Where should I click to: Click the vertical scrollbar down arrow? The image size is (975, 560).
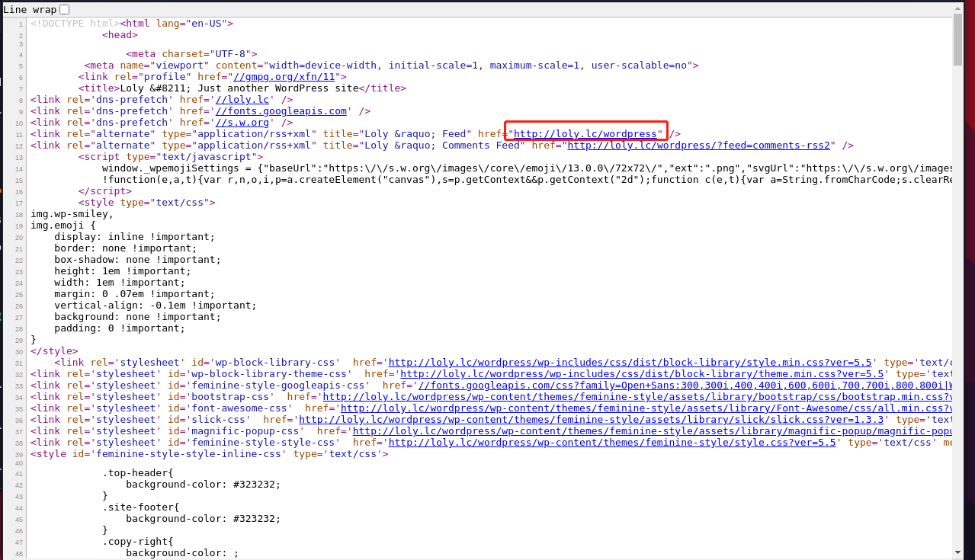tap(957, 552)
